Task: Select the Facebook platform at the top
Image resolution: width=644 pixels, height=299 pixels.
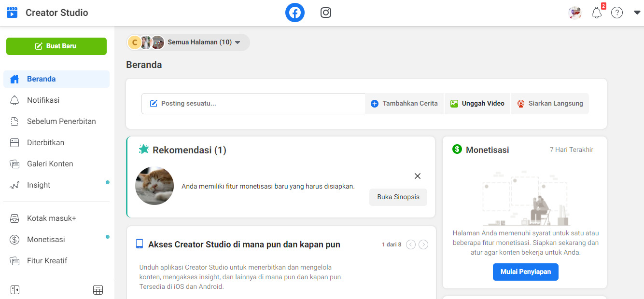Action: point(294,12)
